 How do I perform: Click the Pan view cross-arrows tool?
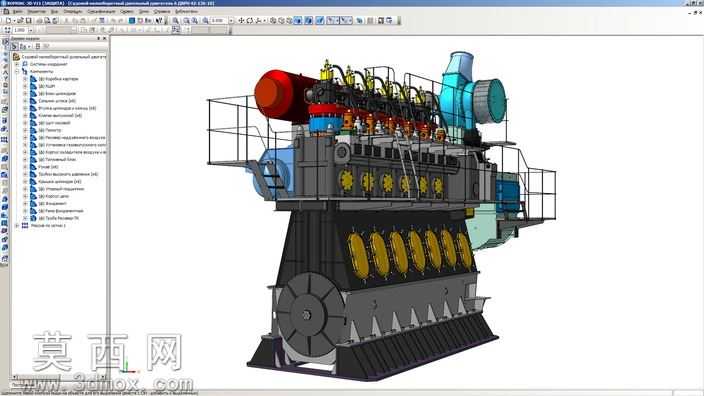click(x=242, y=20)
